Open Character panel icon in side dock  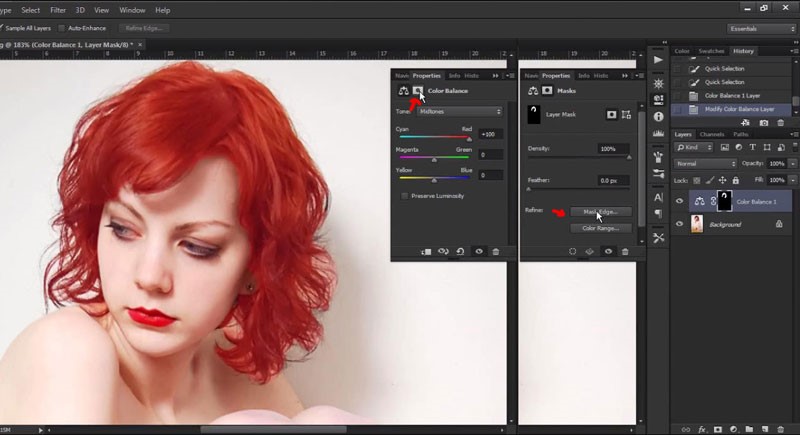659,197
